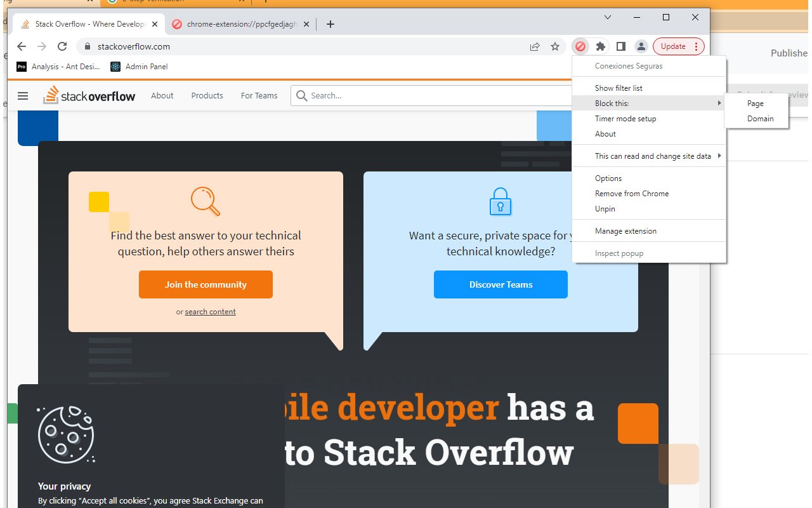
Task: Open Manage extension
Action: (x=649, y=231)
